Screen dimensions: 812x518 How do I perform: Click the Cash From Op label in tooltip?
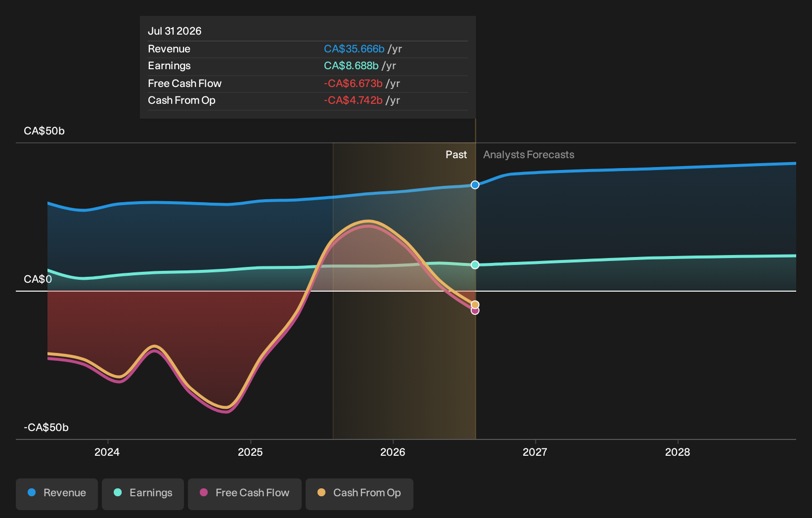coord(181,100)
